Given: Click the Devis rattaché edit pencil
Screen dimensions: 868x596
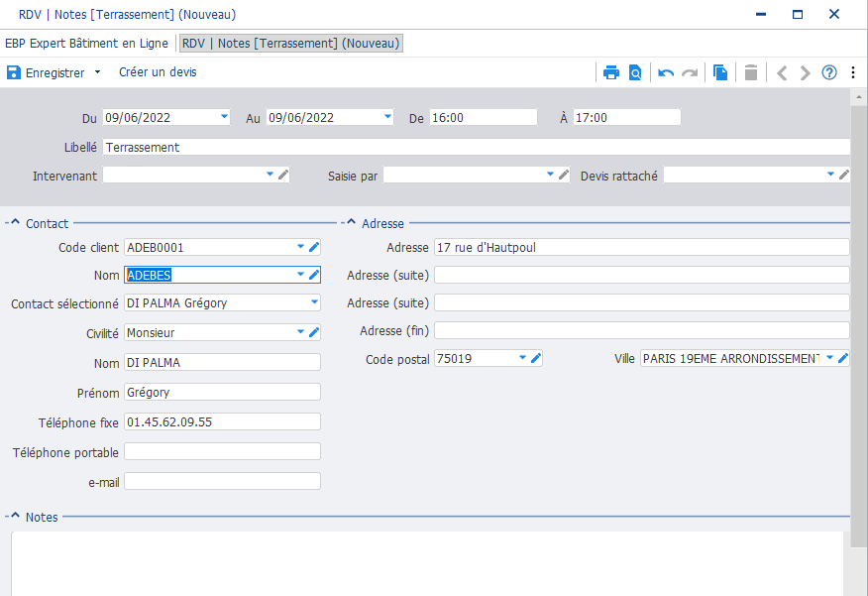Looking at the screenshot, I should [843, 176].
